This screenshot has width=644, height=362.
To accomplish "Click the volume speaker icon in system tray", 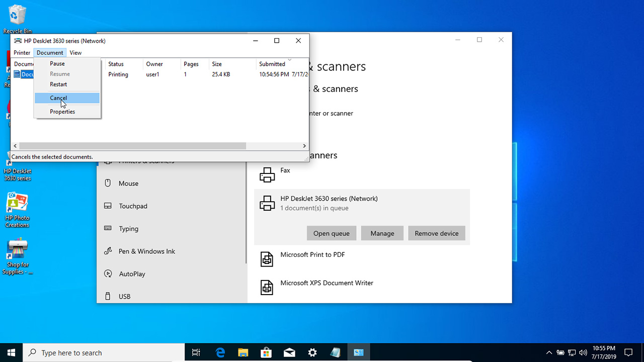I will tap(584, 352).
